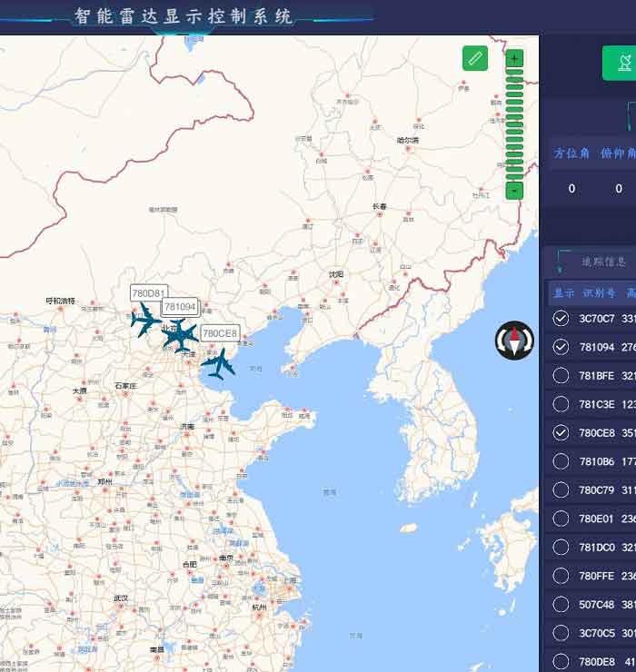Click the zoom in plus button
Image resolution: width=636 pixels, height=672 pixels.
[x=514, y=58]
